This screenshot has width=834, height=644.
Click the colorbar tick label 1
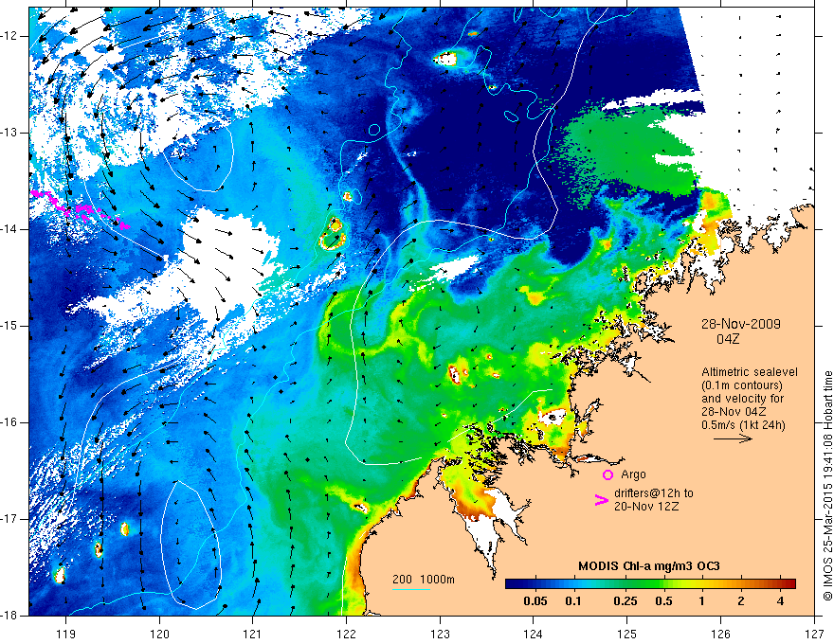click(x=701, y=601)
